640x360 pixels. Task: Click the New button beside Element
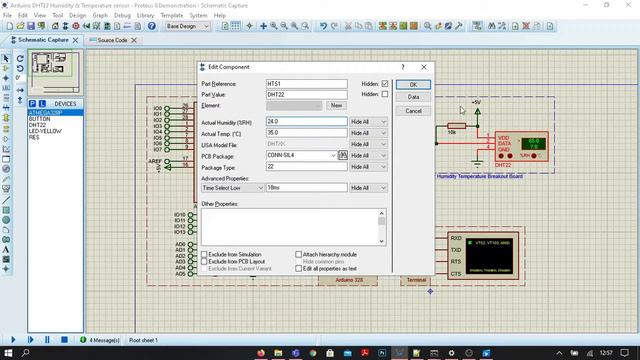(336, 105)
